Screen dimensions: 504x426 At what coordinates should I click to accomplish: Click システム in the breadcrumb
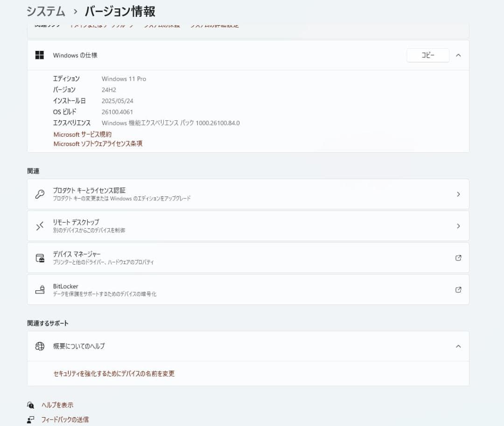point(45,11)
